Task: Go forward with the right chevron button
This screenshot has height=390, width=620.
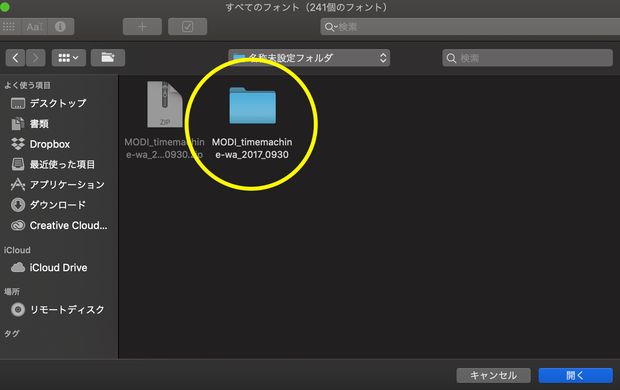Action: [36, 58]
